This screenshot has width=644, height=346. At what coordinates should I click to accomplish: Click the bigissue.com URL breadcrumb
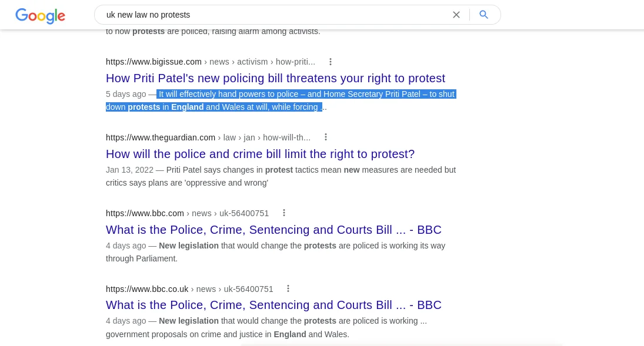click(x=211, y=62)
